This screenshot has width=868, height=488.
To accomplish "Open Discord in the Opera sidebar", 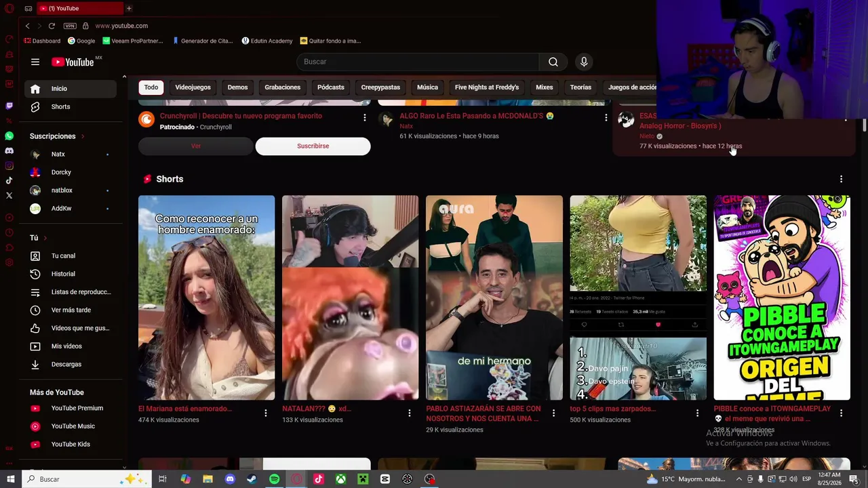I will pos(9,150).
